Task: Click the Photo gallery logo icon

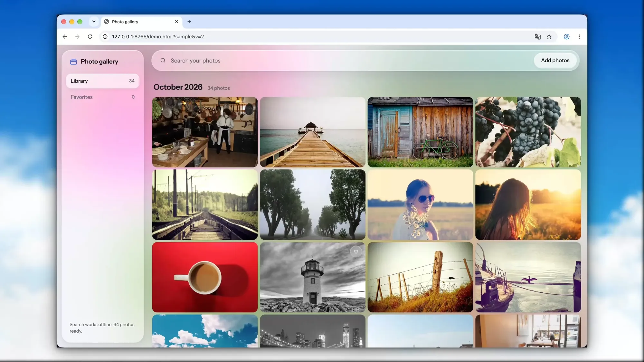Action: tap(73, 62)
